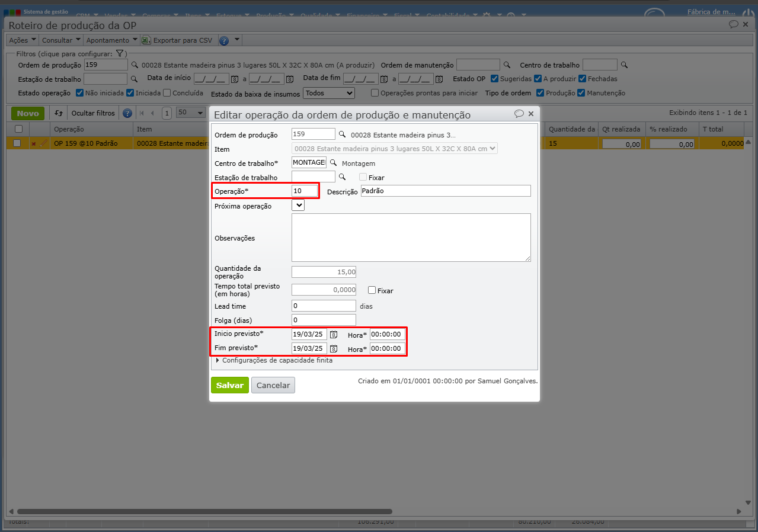The image size is (758, 532).
Task: Click the Folga (dias) input field
Action: pyautogui.click(x=324, y=320)
